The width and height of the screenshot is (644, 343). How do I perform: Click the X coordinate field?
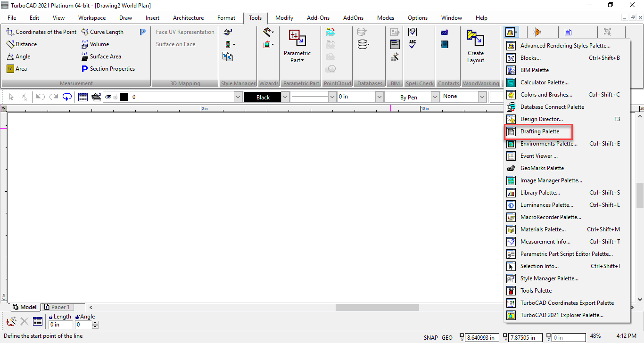tap(482, 337)
